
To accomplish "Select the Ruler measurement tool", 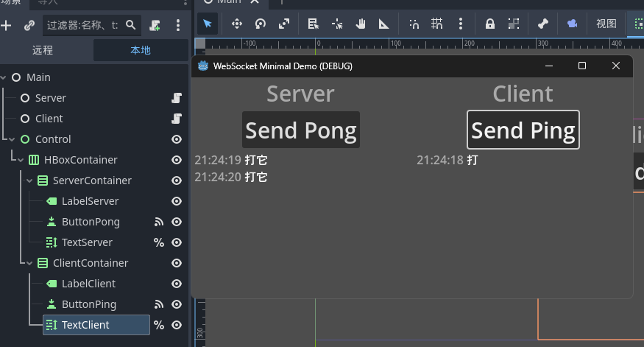I will coord(383,24).
